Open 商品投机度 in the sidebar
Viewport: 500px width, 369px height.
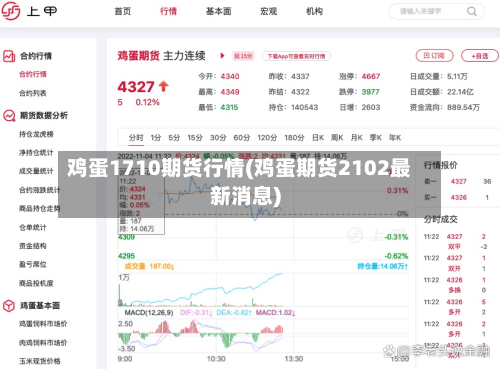point(36,283)
